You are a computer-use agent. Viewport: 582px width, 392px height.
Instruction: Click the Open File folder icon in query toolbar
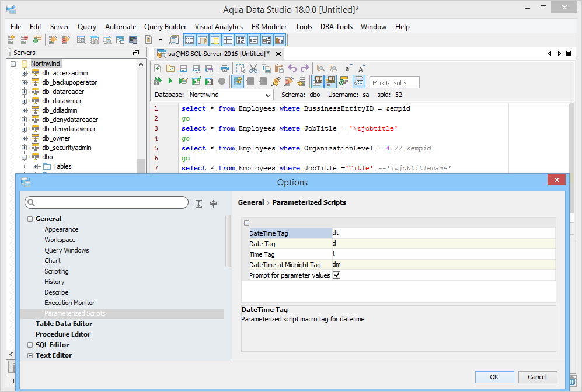click(x=170, y=68)
